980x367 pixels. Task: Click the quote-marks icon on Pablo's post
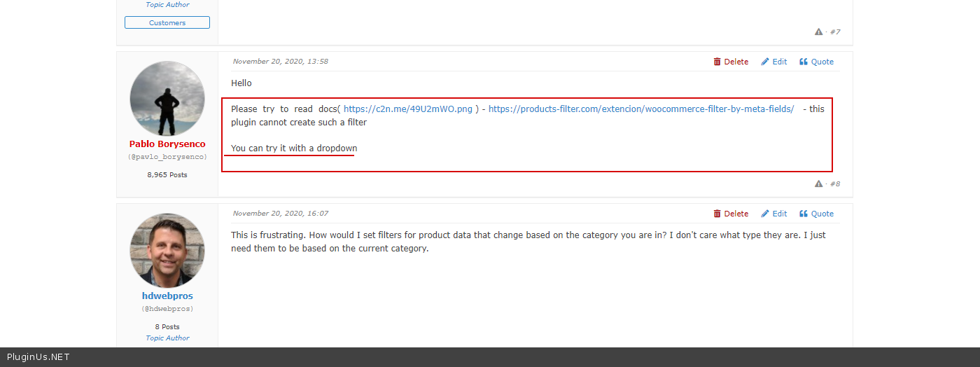tap(804, 62)
